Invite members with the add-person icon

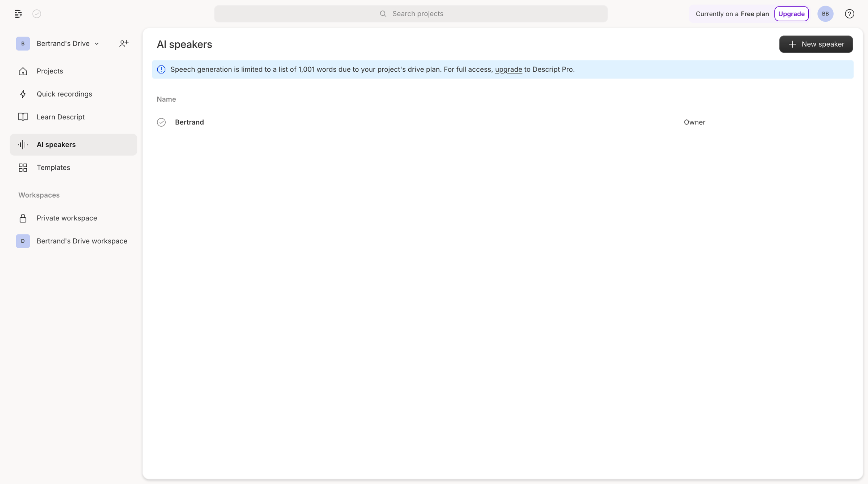(x=124, y=43)
